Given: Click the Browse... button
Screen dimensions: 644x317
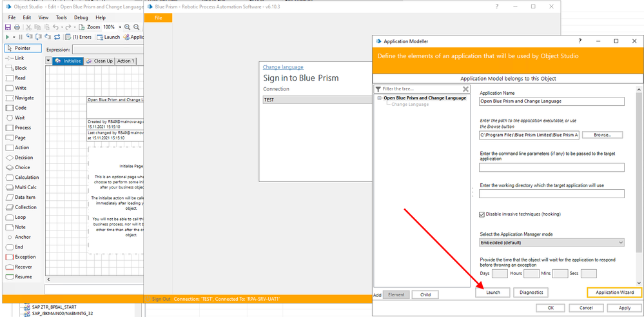Looking at the screenshot, I should [603, 135].
